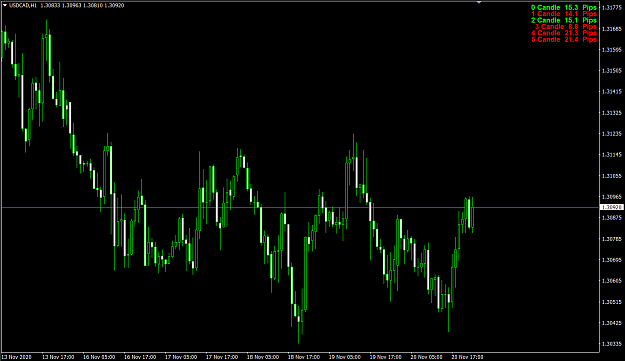Viewport: 625px width, 361px height.
Task: Select the '1 Candle 14.1 Pips' label
Action: coord(564,14)
